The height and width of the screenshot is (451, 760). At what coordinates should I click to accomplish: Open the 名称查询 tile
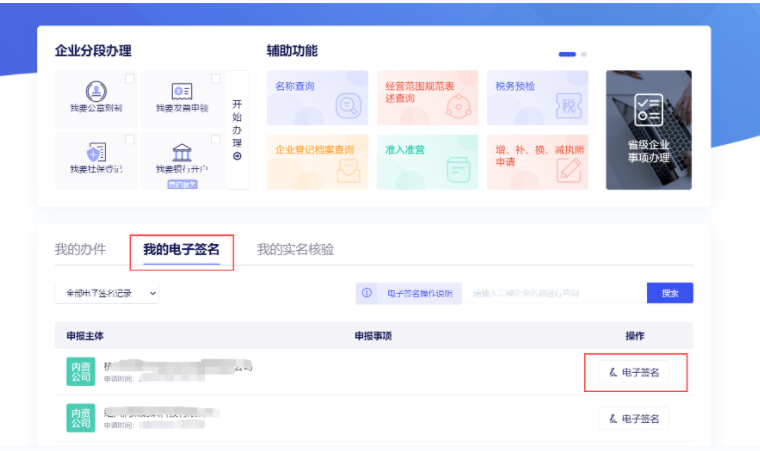[317, 97]
